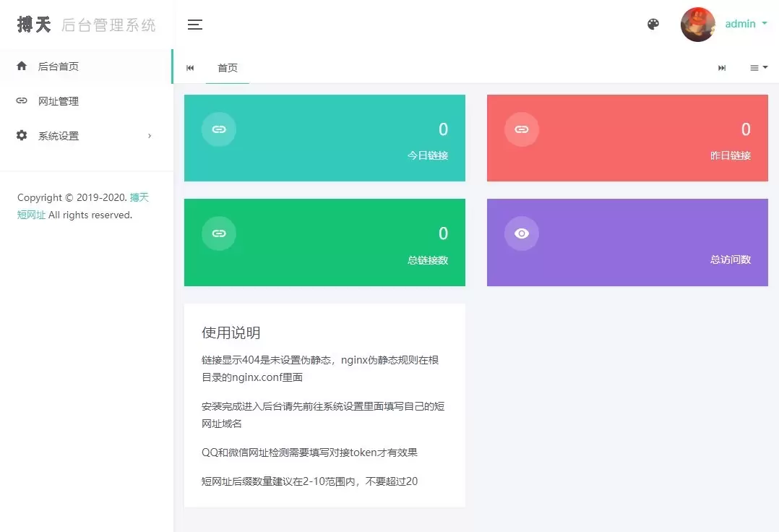This screenshot has height=532, width=779.
Task: Click the 今日链接 label
Action: coord(428,155)
